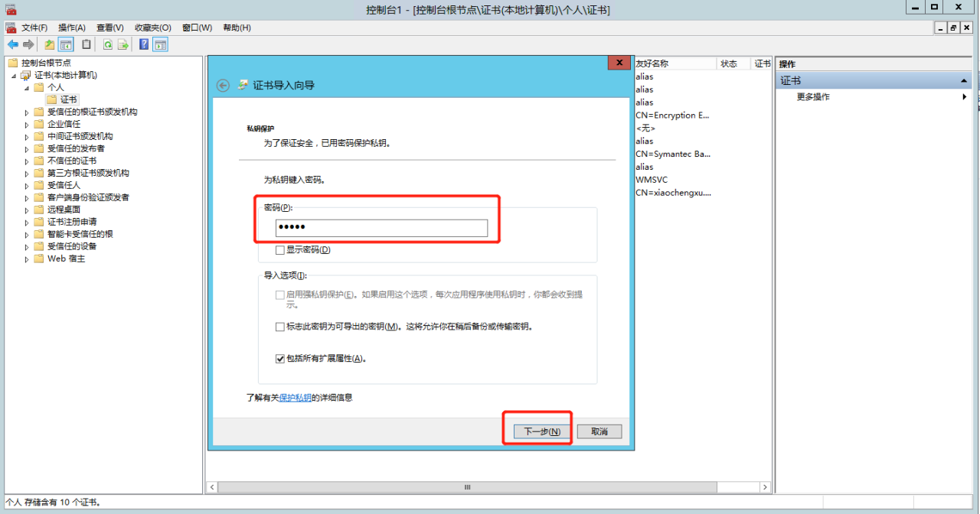Open the 保护私钥 help link
Screen dimensions: 980x514
[296, 398]
